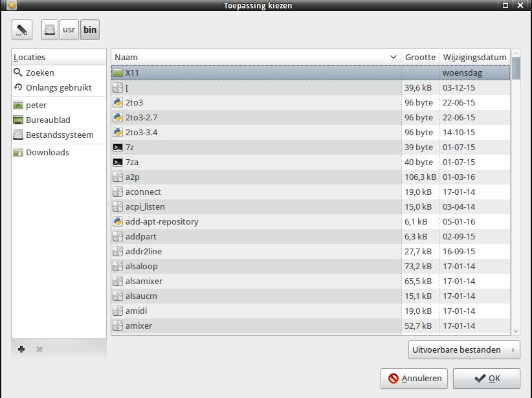Image resolution: width=532 pixels, height=398 pixels.
Task: Sort by the Grootte column
Action: 420,57
